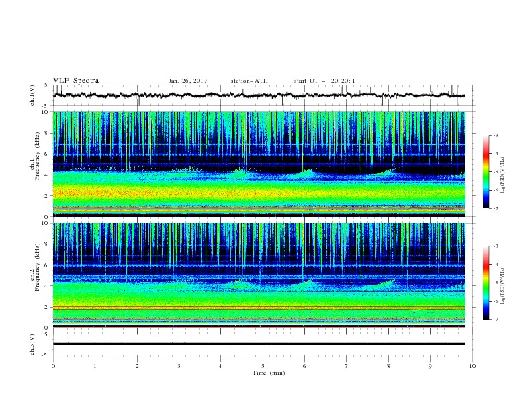Screen dimensions: 532x411
Task: Click time axis tick label "8"
Action: pos(388,366)
